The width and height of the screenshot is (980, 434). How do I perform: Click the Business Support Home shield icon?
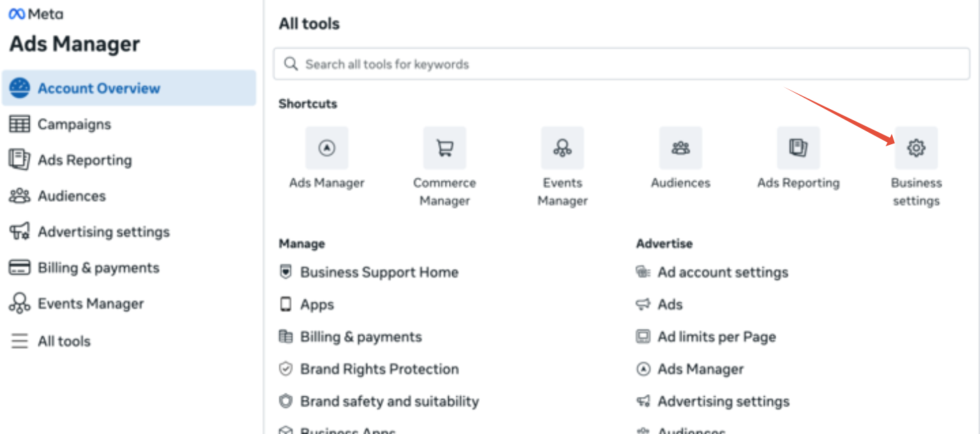(285, 272)
